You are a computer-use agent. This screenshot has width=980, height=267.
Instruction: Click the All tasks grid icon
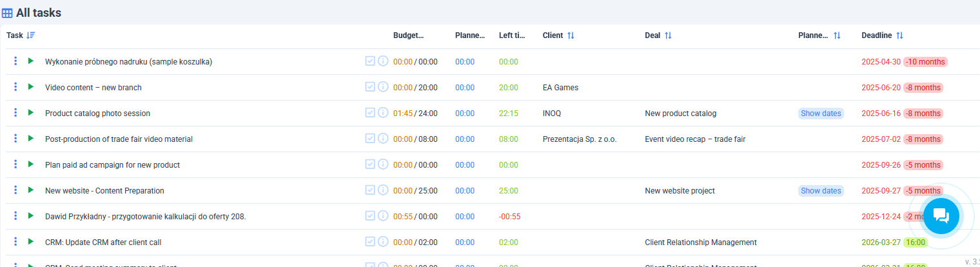(7, 13)
